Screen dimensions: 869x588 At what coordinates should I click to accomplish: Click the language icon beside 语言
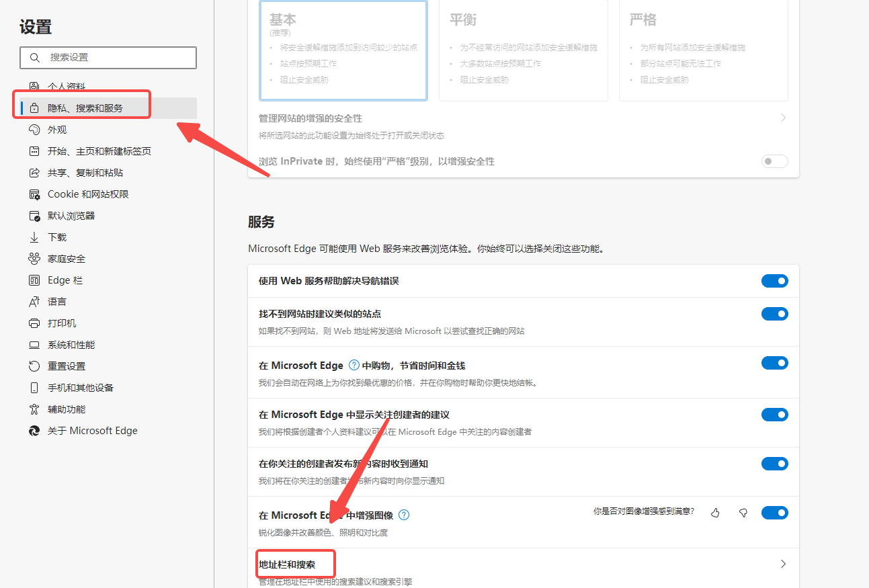coord(34,302)
